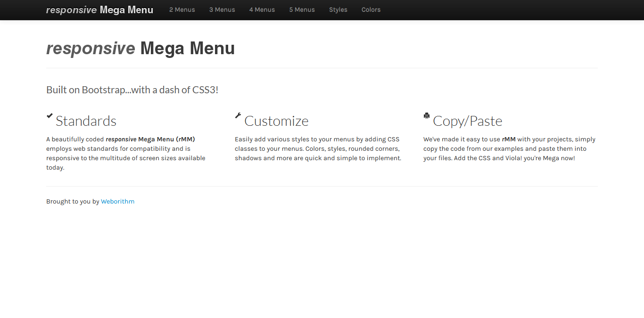Screen dimensions: 644x318
Task: Click the print icon beside Copy/Paste
Action: point(427,115)
